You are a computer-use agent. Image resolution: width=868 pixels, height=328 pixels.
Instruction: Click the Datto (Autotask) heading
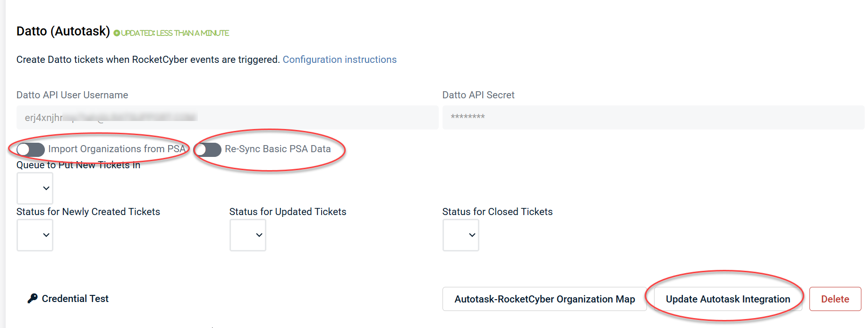pyautogui.click(x=63, y=31)
